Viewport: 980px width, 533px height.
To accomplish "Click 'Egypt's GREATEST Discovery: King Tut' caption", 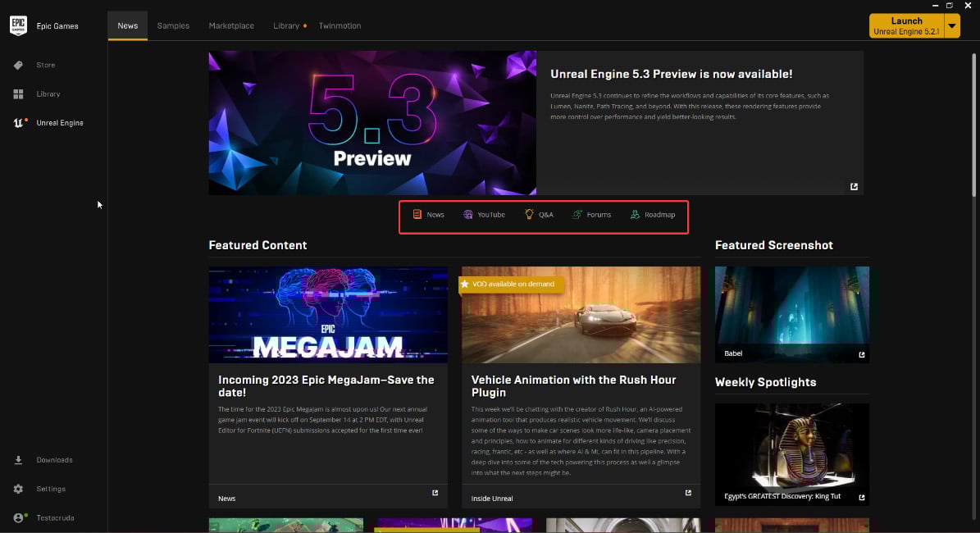I will (782, 497).
